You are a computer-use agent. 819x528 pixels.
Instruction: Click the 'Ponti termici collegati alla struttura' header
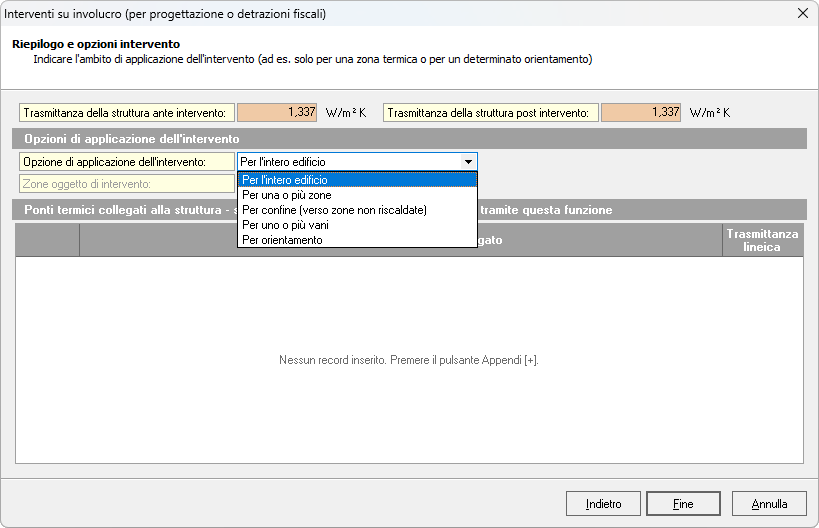[x=120, y=210]
